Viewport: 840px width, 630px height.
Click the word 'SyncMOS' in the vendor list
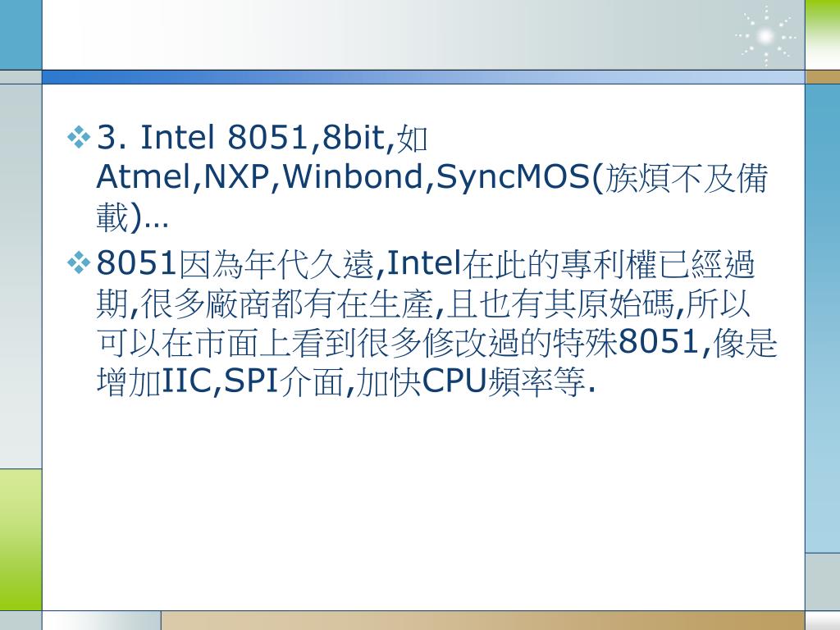coord(514,177)
